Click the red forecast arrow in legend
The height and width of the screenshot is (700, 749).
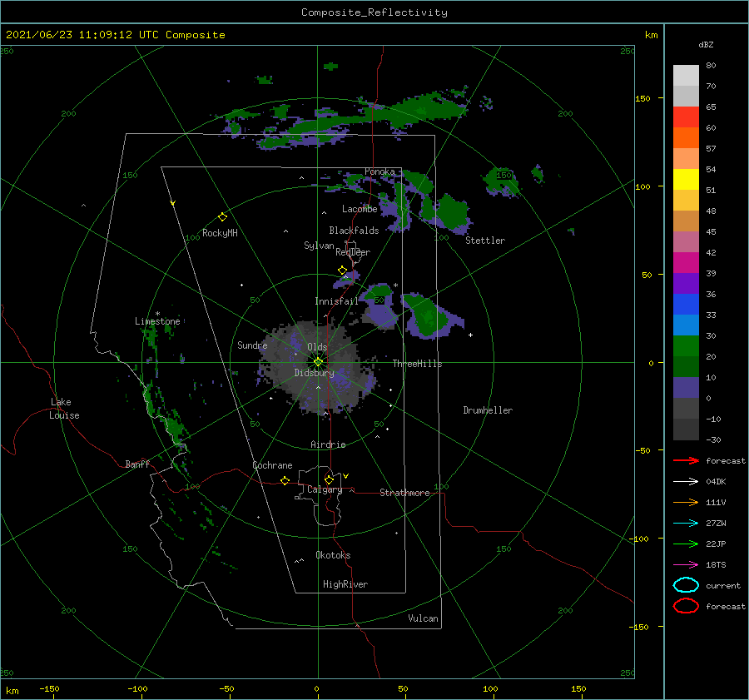pos(686,460)
